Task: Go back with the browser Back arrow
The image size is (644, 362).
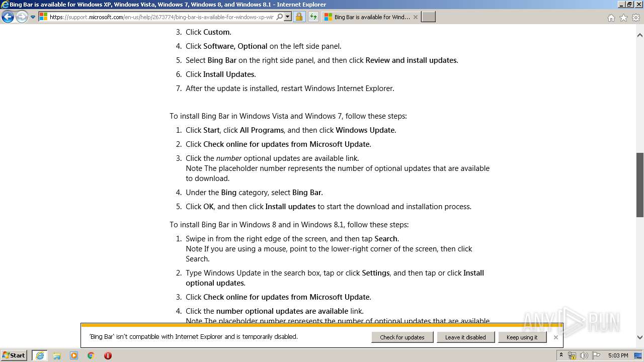Action: click(8, 17)
